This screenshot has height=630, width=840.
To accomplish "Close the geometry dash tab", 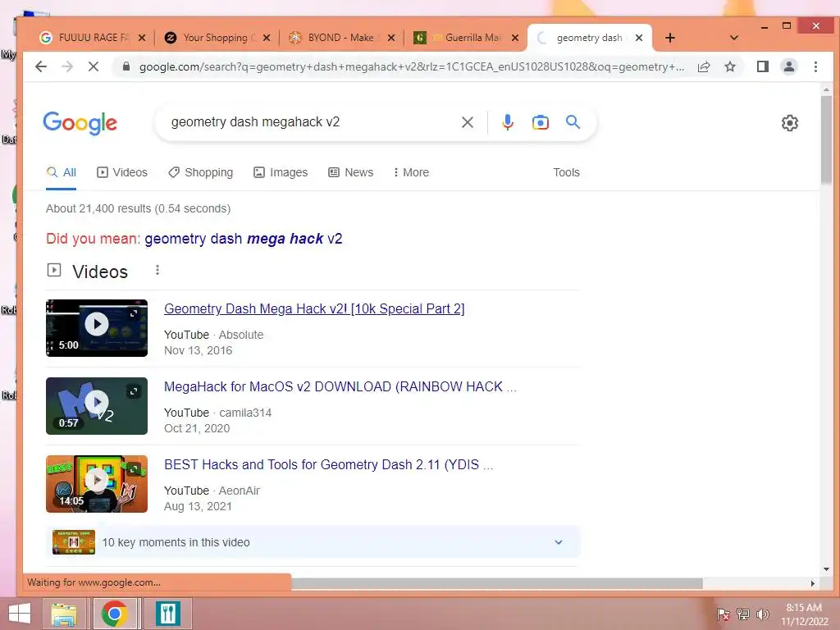I will point(638,38).
